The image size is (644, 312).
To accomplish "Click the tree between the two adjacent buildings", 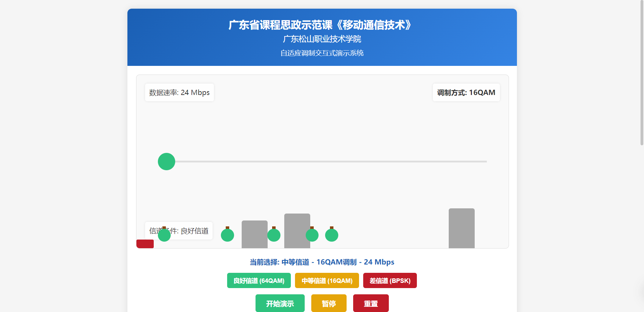I will click(x=274, y=235).
